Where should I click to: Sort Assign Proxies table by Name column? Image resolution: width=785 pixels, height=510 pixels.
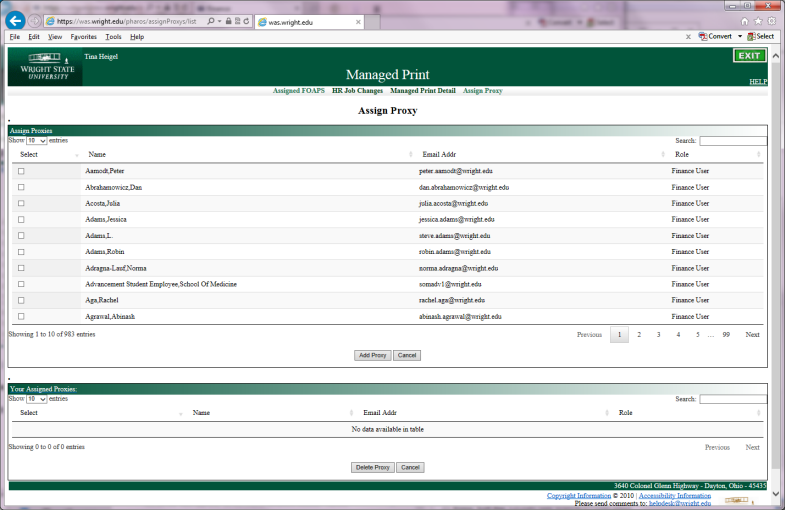[250, 154]
